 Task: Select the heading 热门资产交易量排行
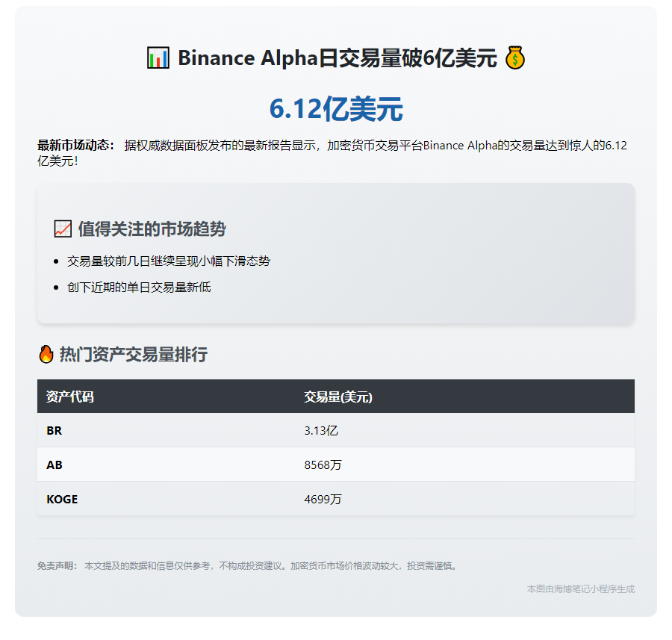(x=134, y=355)
